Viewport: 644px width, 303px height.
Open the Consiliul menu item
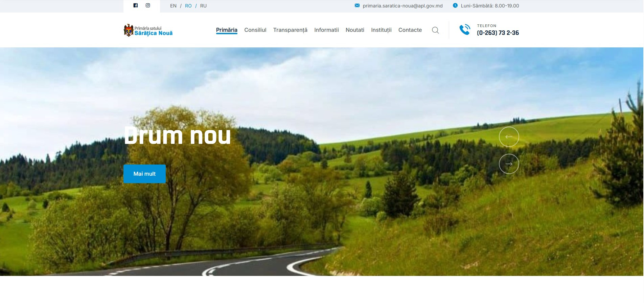click(255, 30)
